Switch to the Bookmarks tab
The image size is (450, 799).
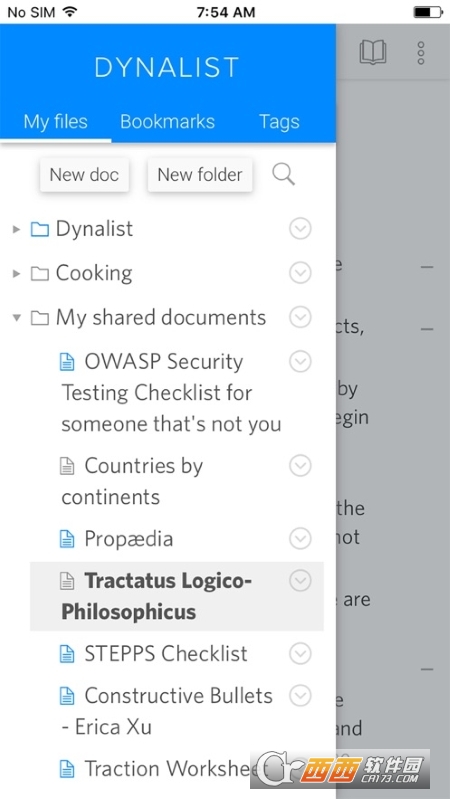coord(167,122)
